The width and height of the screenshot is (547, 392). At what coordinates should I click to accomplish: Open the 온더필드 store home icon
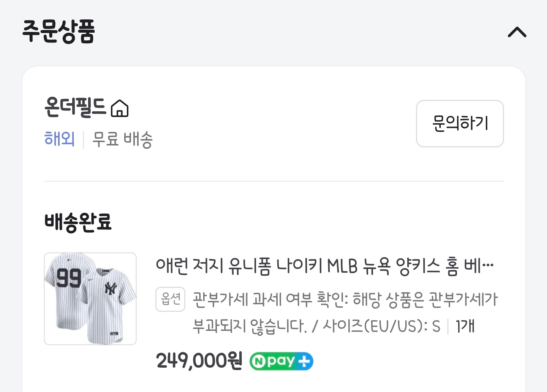point(120,108)
